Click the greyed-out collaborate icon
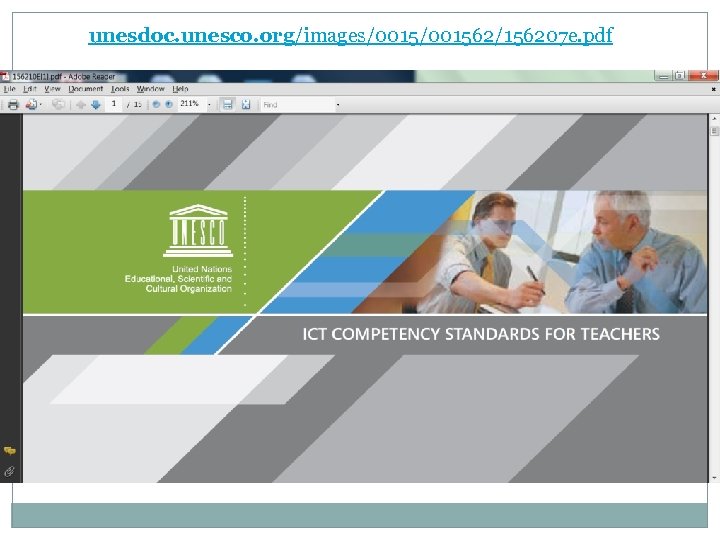This screenshot has height=540, width=720. click(x=58, y=105)
